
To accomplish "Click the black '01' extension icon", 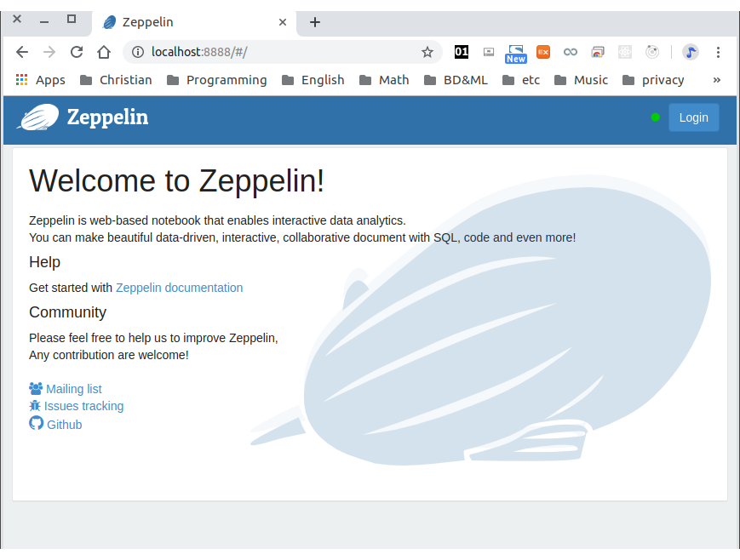I will click(462, 52).
